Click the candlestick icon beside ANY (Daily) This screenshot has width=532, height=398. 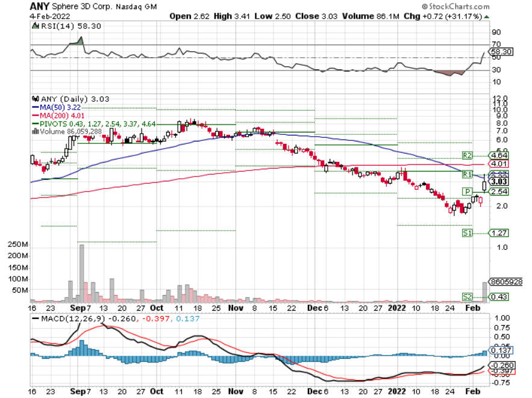[x=36, y=99]
